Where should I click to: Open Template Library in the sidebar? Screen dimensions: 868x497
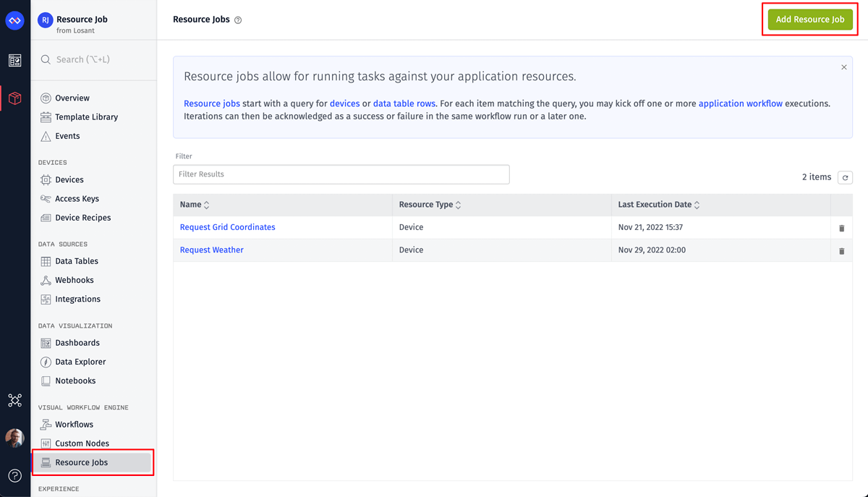point(86,117)
